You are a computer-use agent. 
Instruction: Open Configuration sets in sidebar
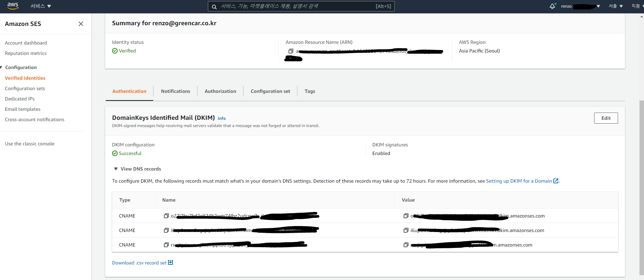click(25, 88)
